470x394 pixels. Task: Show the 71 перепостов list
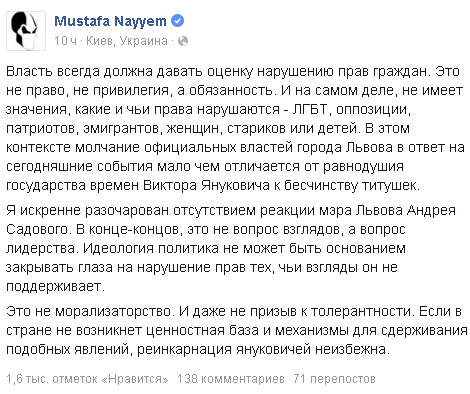point(334,379)
